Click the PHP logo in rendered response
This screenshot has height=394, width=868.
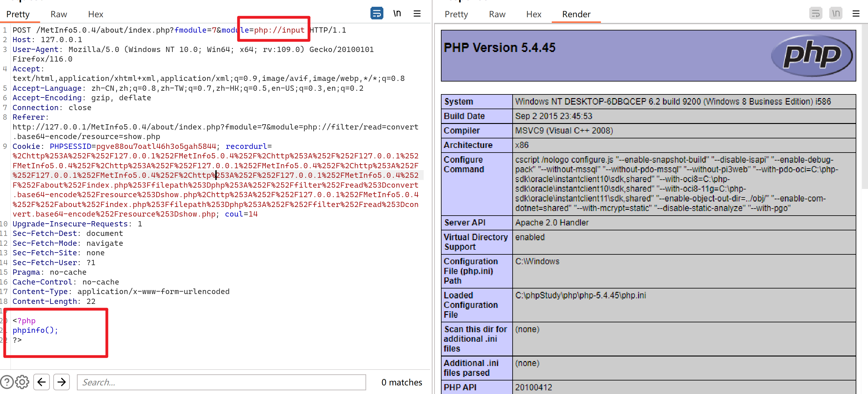click(812, 56)
